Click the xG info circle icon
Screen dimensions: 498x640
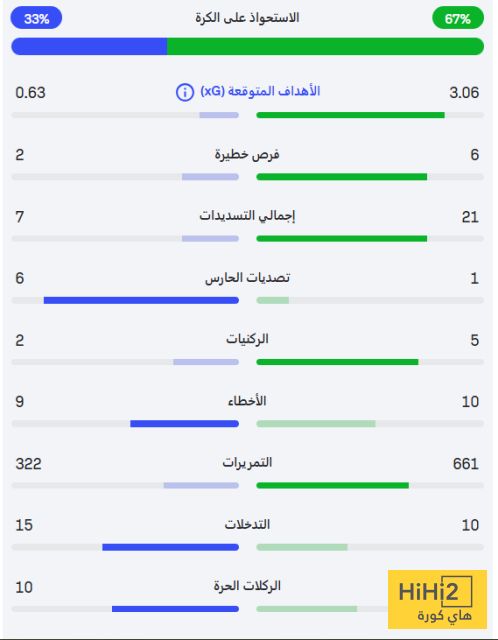[185, 92]
